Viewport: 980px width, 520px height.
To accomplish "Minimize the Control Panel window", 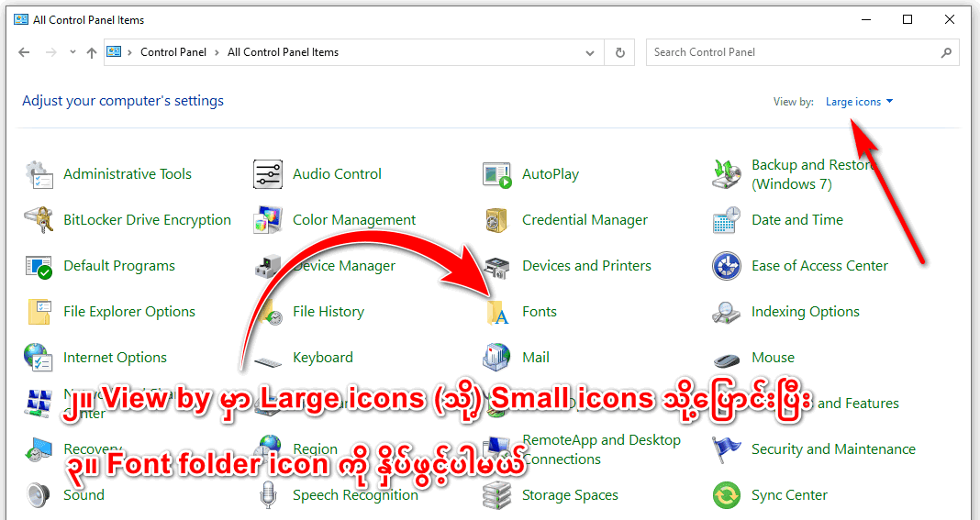I will (x=866, y=20).
